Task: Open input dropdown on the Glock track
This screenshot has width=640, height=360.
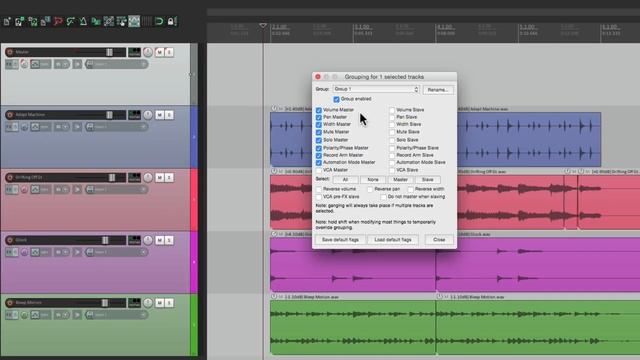Action: 116,252
